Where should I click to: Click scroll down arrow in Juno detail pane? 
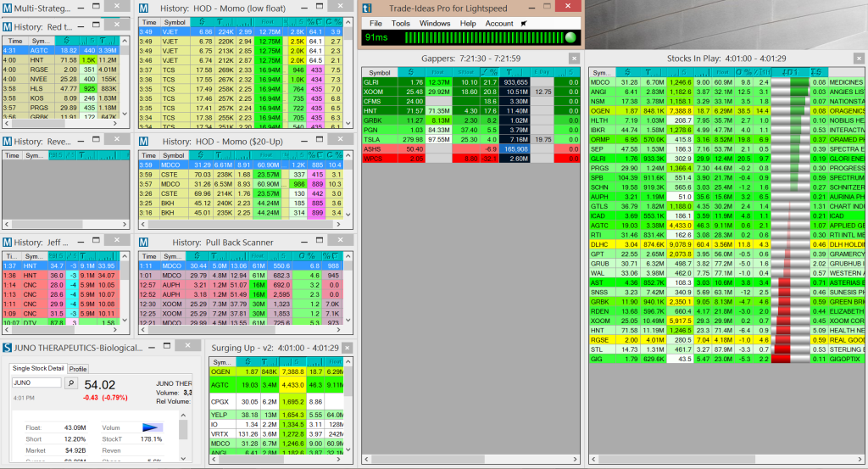pyautogui.click(x=183, y=458)
